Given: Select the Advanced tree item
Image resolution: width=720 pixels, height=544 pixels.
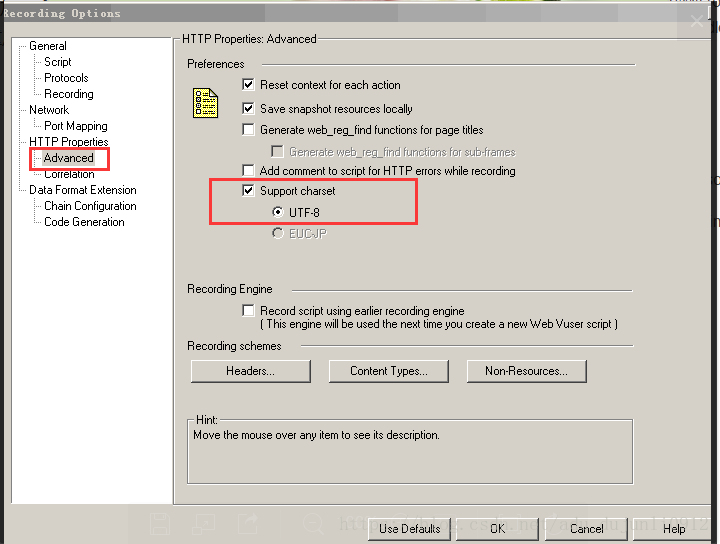Looking at the screenshot, I should point(68,158).
